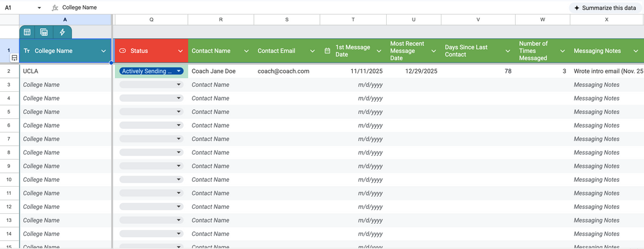Click the text type icon in College Name header
Screen dimensions: 644x249
(x=26, y=51)
